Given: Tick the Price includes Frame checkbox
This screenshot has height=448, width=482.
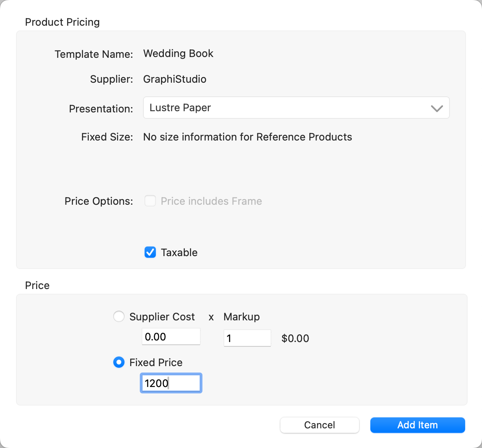Looking at the screenshot, I should point(150,201).
